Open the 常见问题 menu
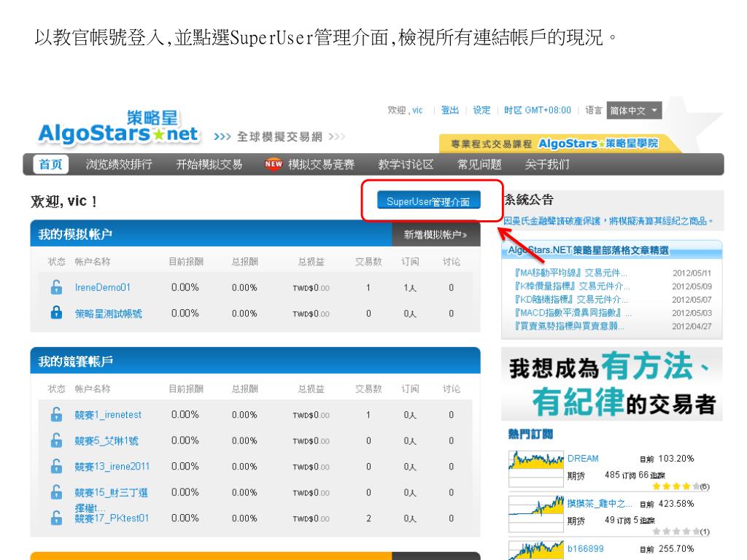747x560 pixels. pos(479,164)
